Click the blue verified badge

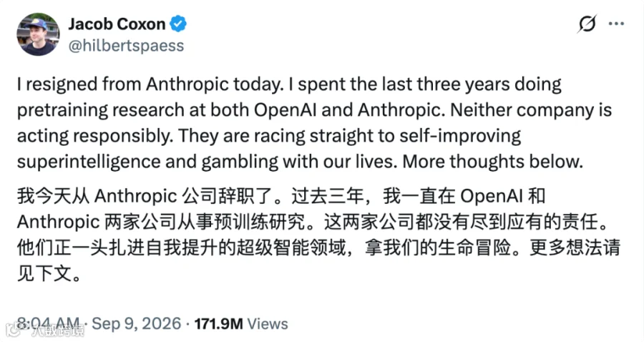click(x=178, y=24)
